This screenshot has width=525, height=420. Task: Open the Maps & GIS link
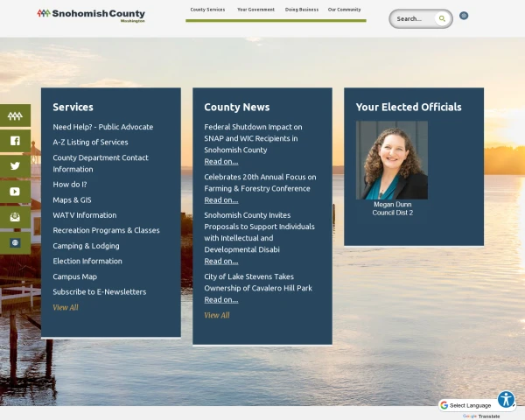pyautogui.click(x=72, y=200)
